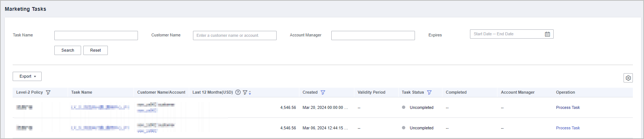This screenshot has width=644, height=139.
Task: Focus the Customer Name input field
Action: (x=235, y=35)
